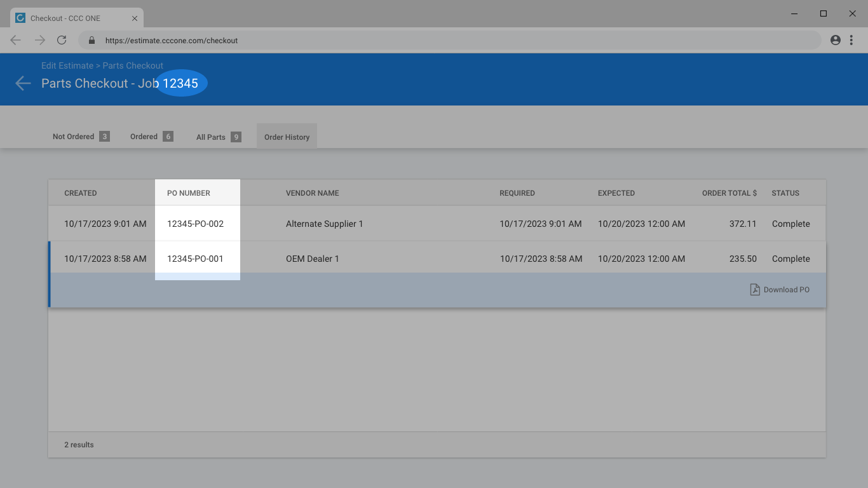Click the Edit Estimate breadcrumb link
This screenshot has height=488, width=868.
click(x=67, y=65)
